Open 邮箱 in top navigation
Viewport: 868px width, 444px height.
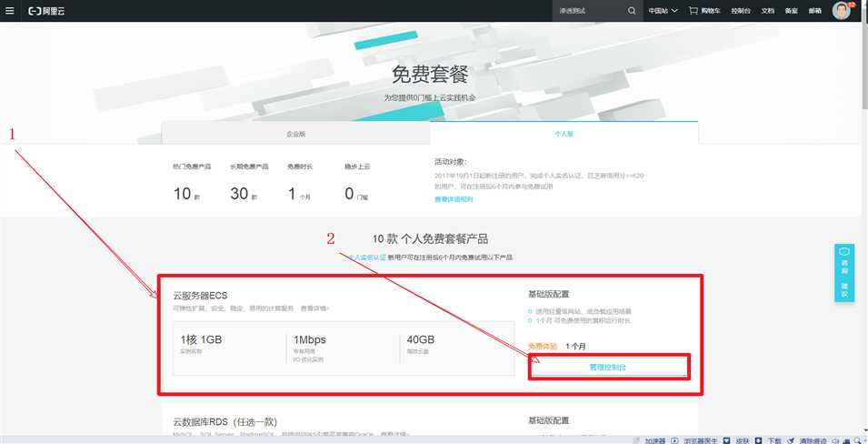[815, 11]
